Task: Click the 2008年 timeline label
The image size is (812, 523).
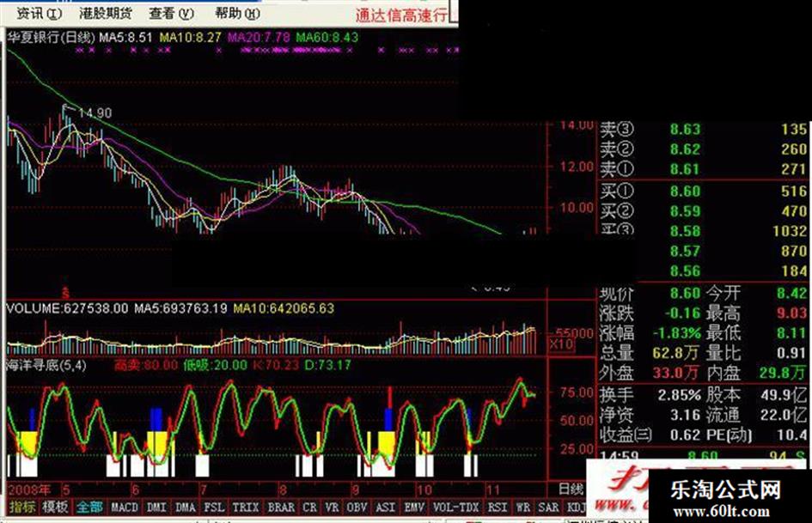Action: coord(29,490)
